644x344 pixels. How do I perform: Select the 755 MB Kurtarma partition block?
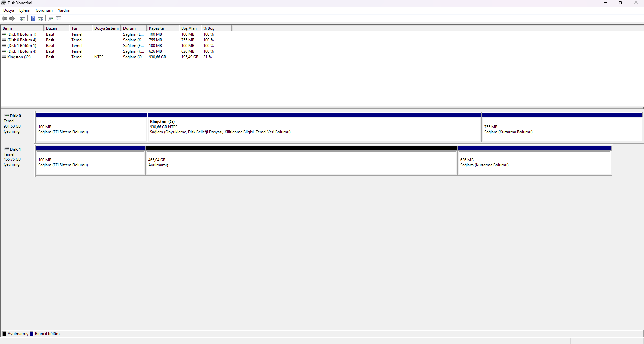tap(562, 127)
